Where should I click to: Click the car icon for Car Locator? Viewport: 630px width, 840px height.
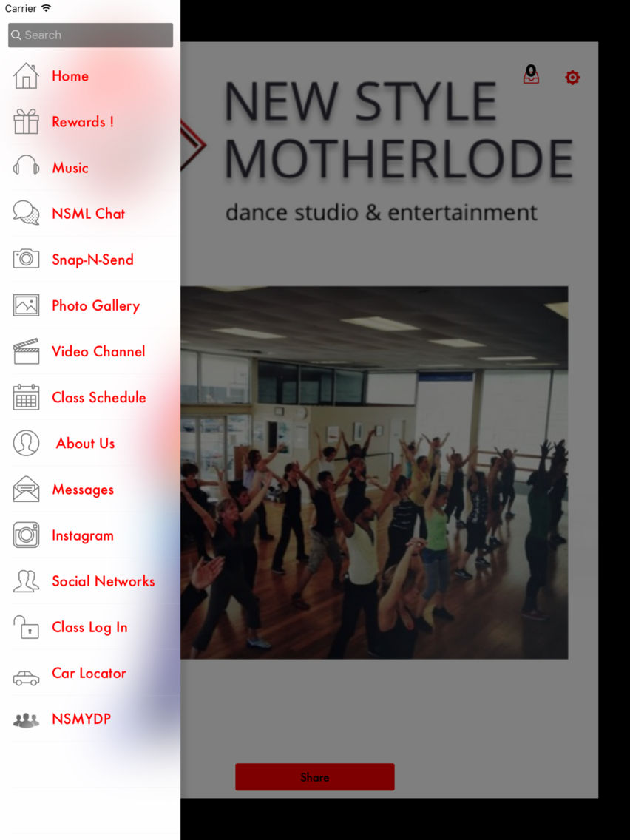tap(26, 678)
